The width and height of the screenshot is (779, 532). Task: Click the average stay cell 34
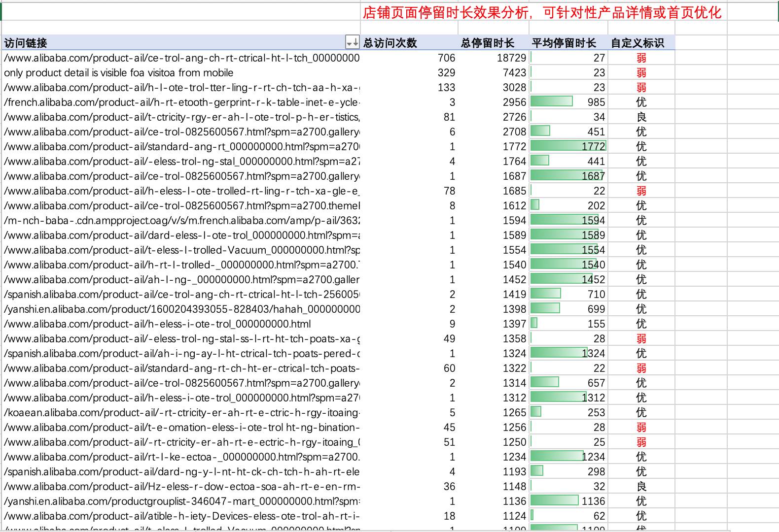pyautogui.click(x=568, y=117)
